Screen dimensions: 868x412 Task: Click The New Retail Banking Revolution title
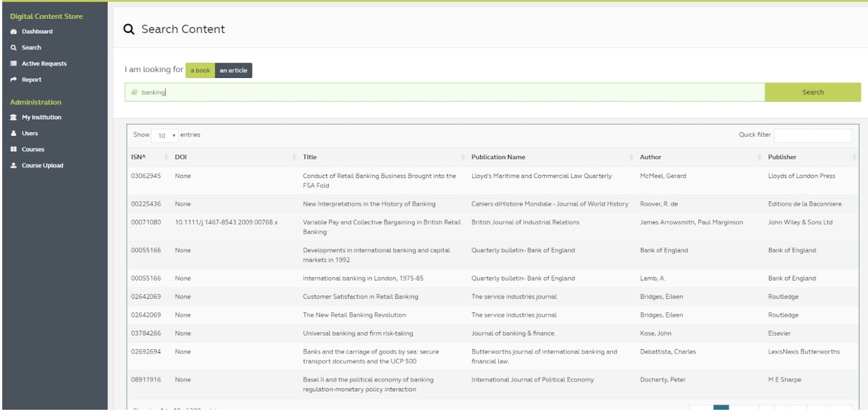pyautogui.click(x=354, y=315)
